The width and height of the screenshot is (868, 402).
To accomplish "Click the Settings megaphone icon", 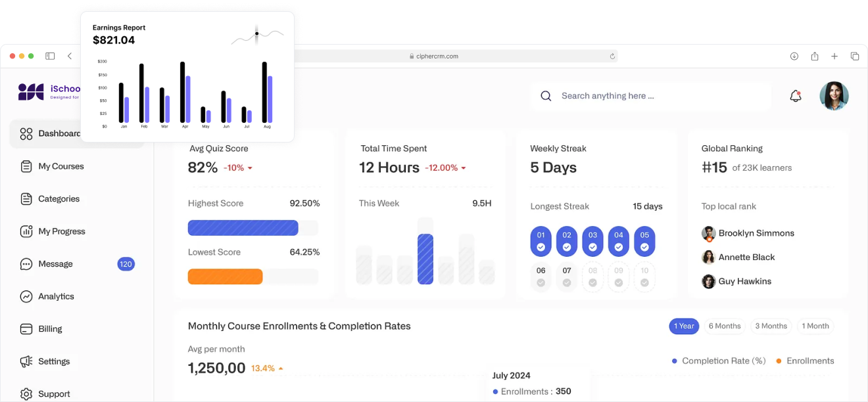I will pos(26,361).
